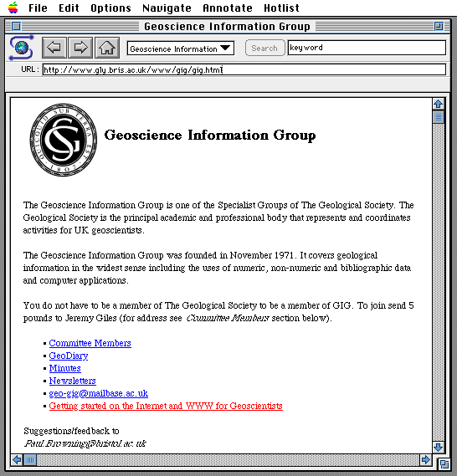This screenshot has height=476, width=457.
Task: Open the Annotate menu
Action: (x=228, y=8)
